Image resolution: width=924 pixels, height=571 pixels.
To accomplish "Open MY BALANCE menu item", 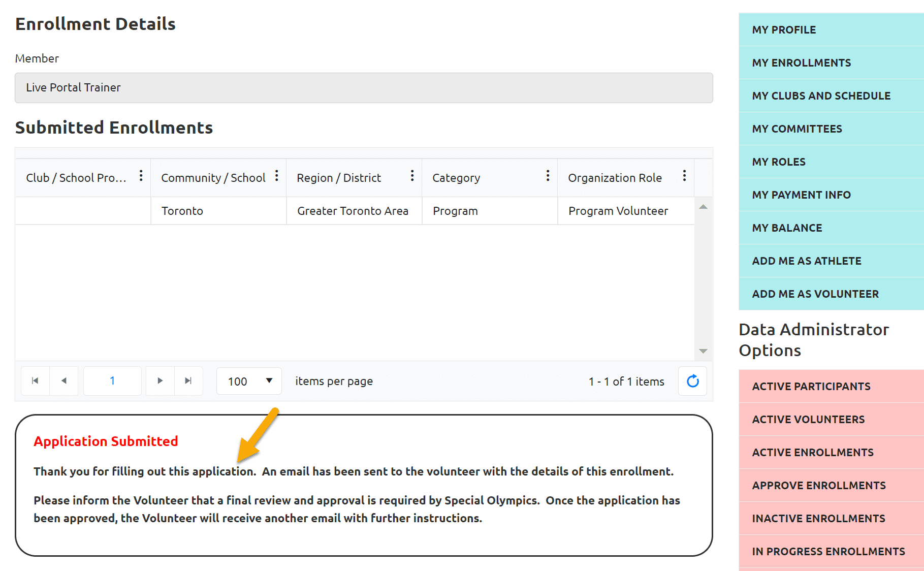I will 831,228.
